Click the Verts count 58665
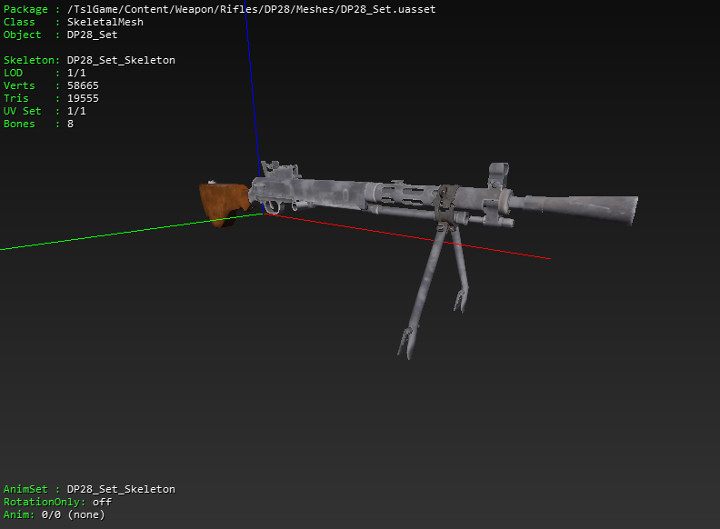Image resolution: width=720 pixels, height=529 pixels. [x=83, y=86]
